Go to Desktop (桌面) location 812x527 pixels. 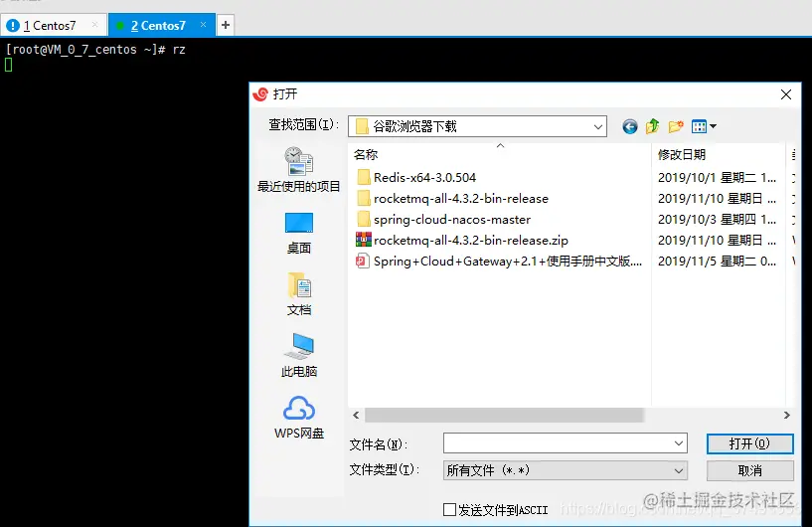299,234
